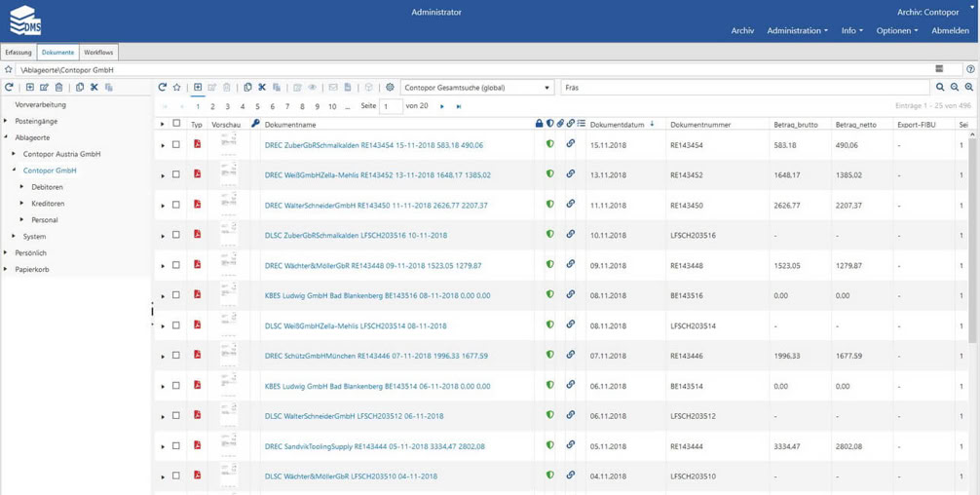This screenshot has width=980, height=495.
Task: Click the search settings gear icon
Action: (390, 88)
